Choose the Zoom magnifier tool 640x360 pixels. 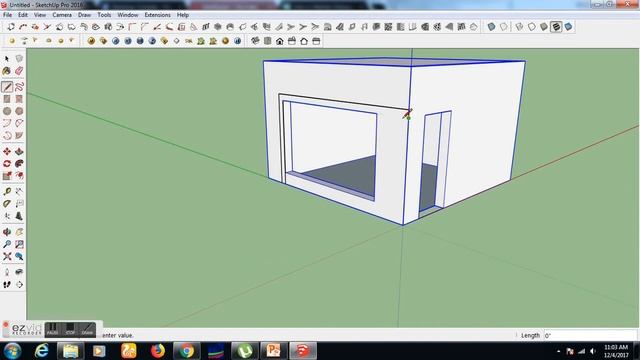point(7,244)
